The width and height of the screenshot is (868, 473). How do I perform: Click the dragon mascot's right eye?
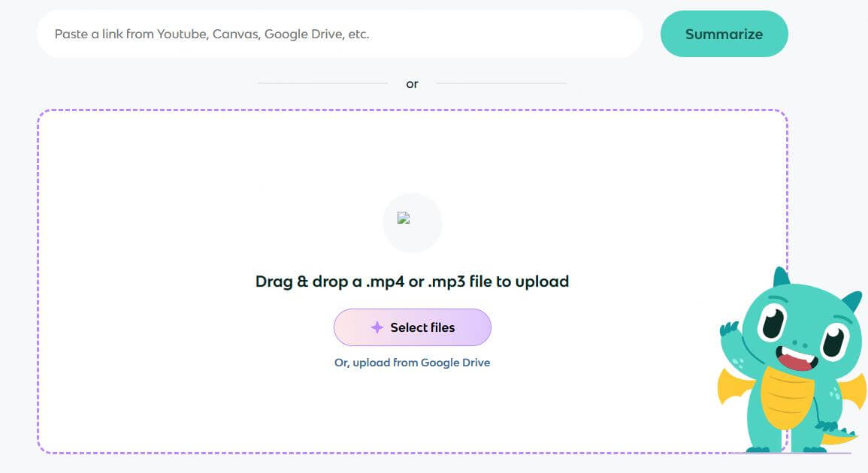point(833,341)
